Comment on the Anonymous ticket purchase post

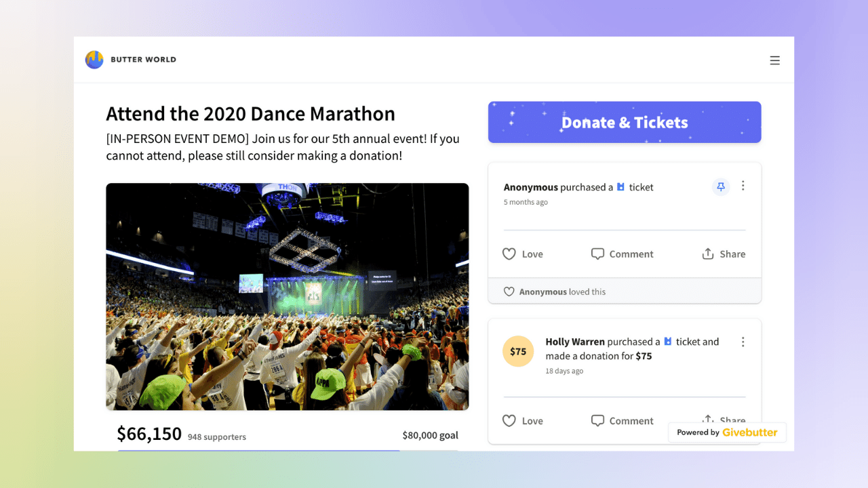(622, 254)
